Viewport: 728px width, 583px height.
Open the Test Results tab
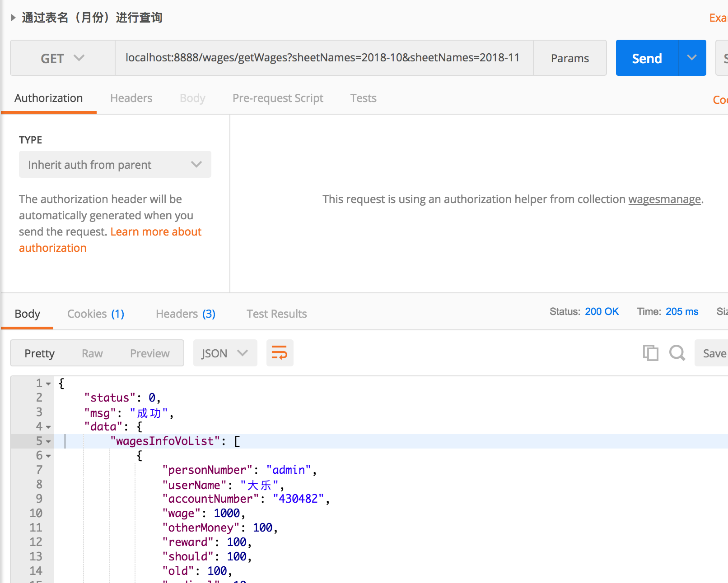coord(277,314)
